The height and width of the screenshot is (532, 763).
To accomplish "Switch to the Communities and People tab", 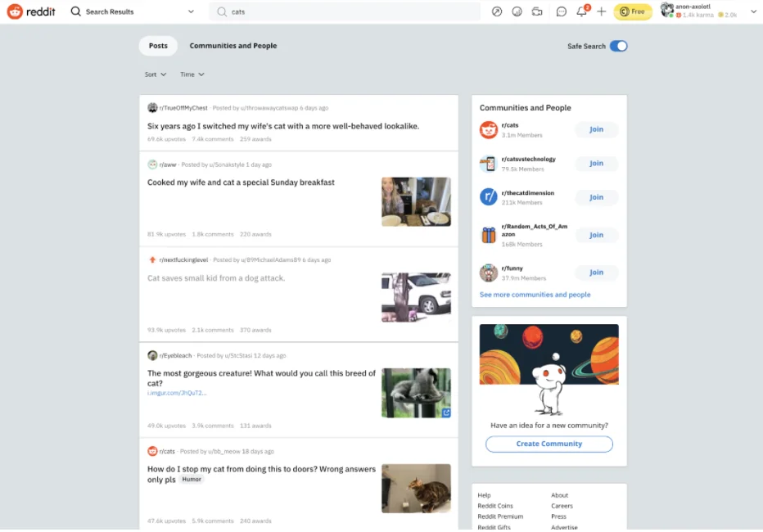I will [x=233, y=46].
